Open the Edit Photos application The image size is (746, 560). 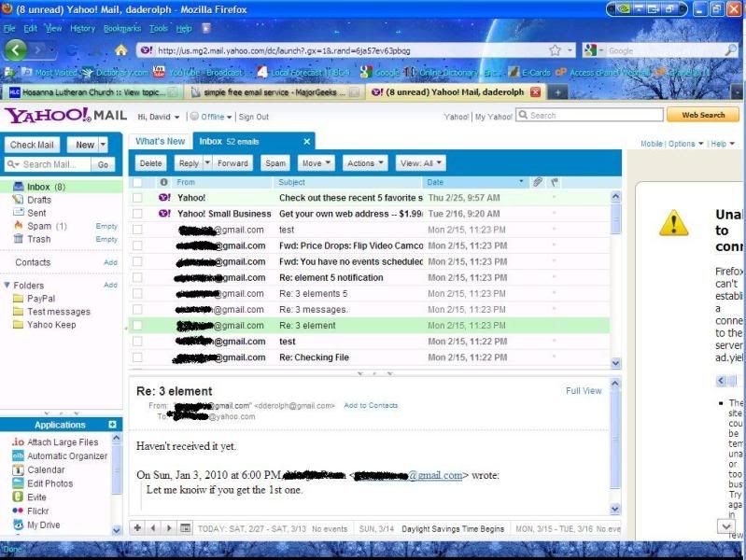click(x=50, y=483)
